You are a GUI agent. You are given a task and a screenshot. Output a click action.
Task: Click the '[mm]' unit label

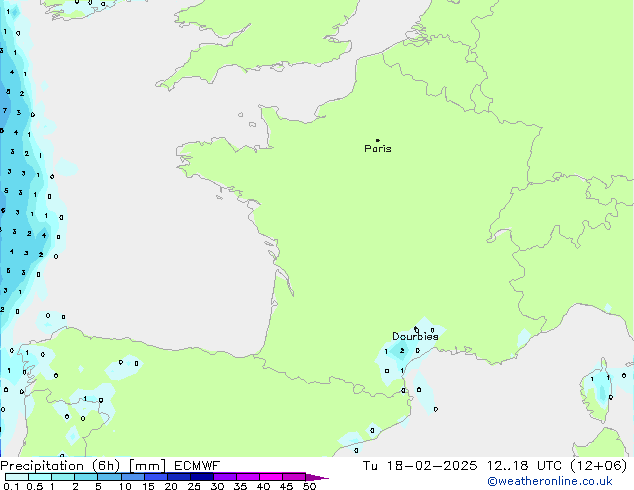147,466
